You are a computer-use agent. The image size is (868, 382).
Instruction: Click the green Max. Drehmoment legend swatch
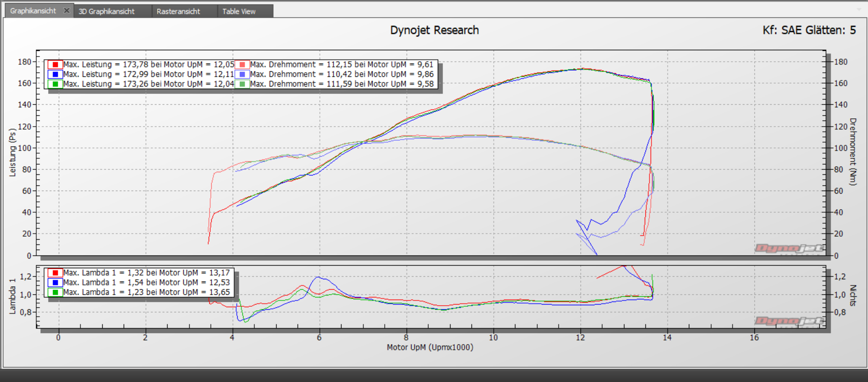(242, 84)
